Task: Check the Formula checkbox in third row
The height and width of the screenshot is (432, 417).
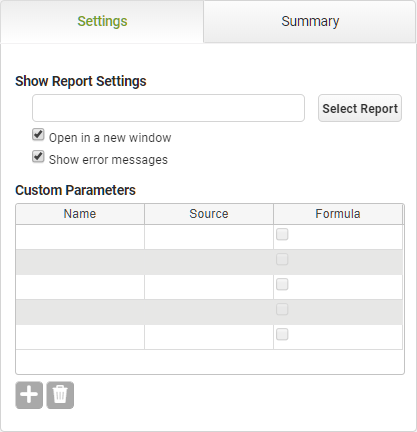Action: [282, 284]
